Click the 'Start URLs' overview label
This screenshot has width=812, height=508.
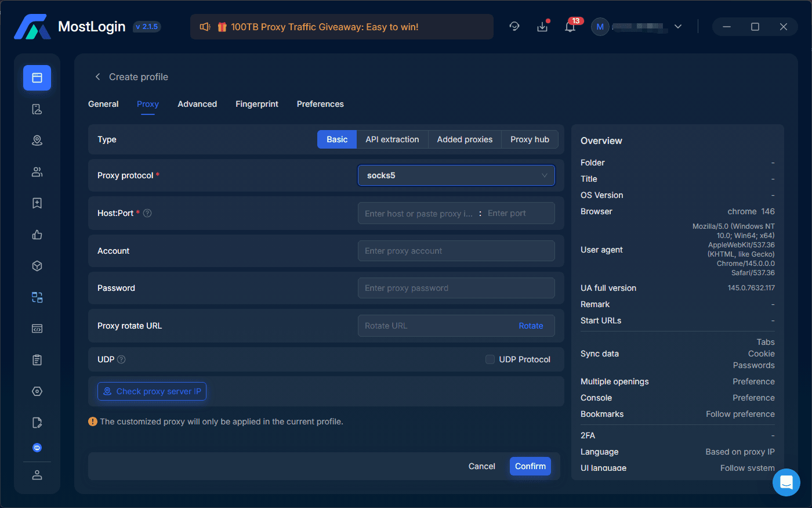click(x=601, y=320)
